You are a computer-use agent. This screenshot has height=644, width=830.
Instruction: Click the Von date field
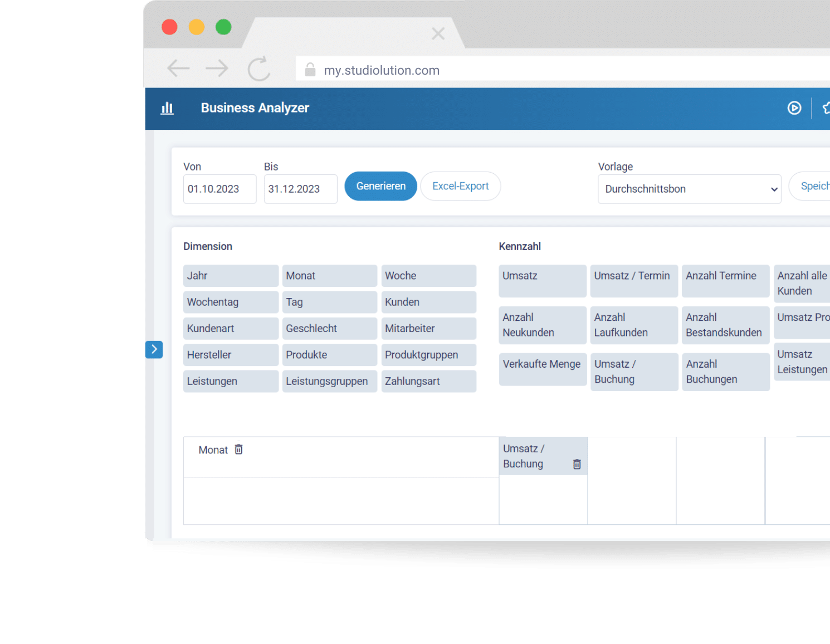point(219,189)
